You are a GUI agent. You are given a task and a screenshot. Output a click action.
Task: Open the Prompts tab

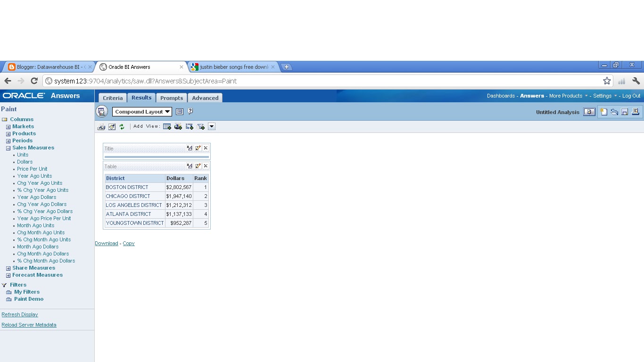tap(172, 98)
